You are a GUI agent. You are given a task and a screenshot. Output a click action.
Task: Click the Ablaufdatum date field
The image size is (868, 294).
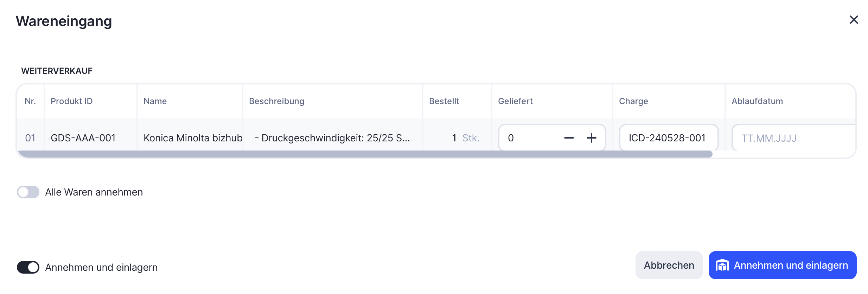[791, 138]
